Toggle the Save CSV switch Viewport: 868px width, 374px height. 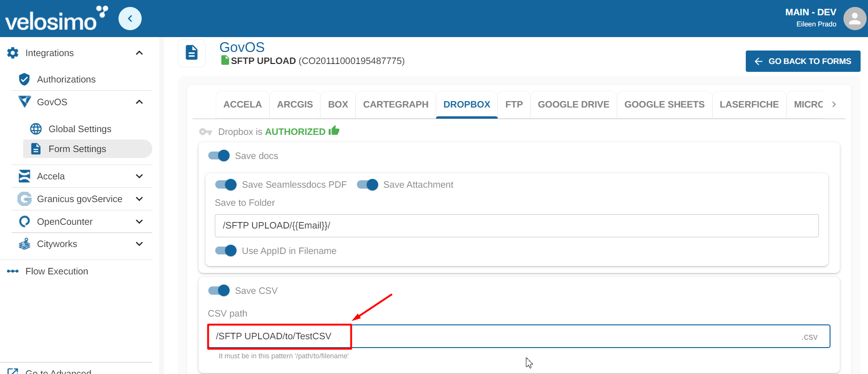(x=219, y=291)
